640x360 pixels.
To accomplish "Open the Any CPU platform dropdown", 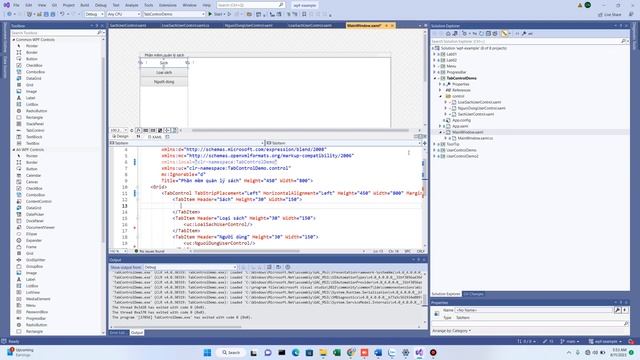I will pos(123,14).
